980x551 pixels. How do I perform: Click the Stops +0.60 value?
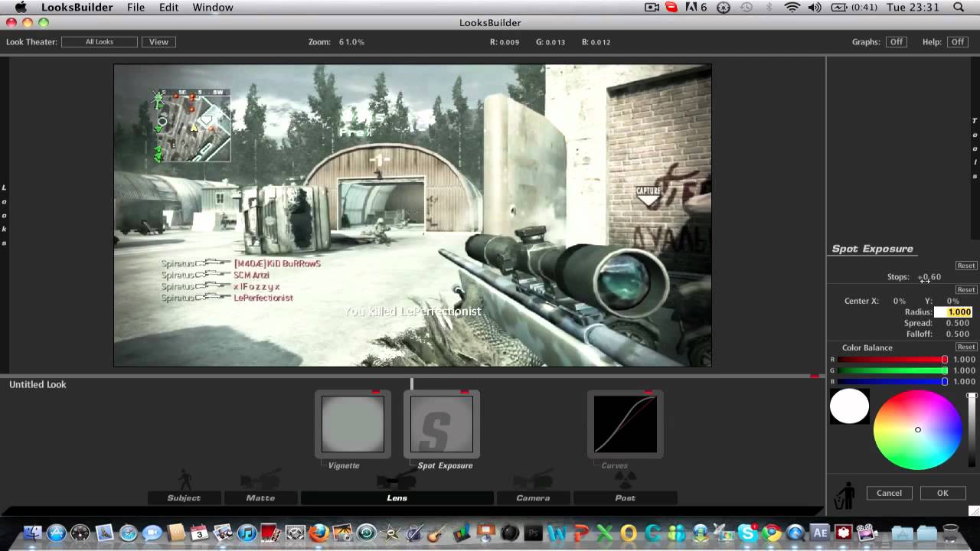929,277
